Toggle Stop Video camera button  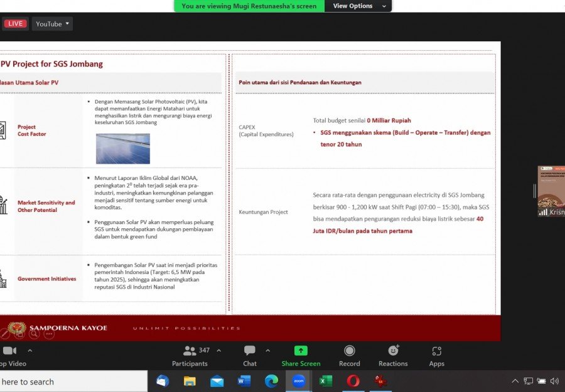pyautogui.click(x=9, y=355)
